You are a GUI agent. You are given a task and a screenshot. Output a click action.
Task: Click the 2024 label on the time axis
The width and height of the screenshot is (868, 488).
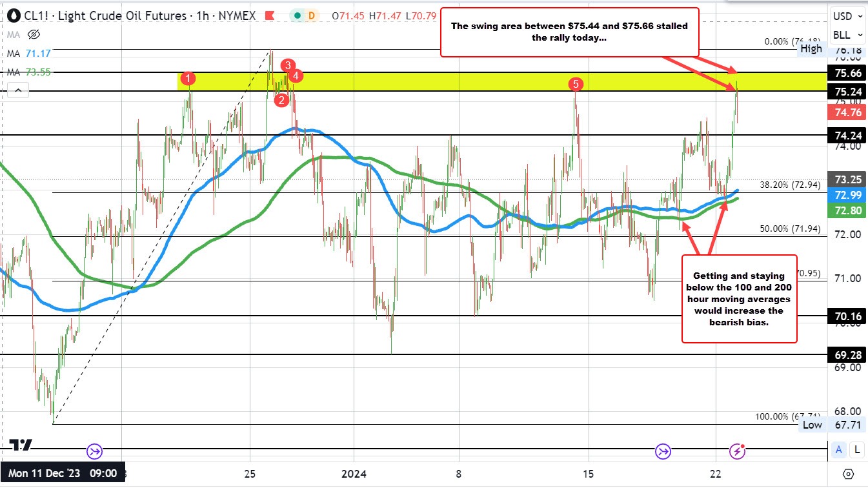(354, 473)
